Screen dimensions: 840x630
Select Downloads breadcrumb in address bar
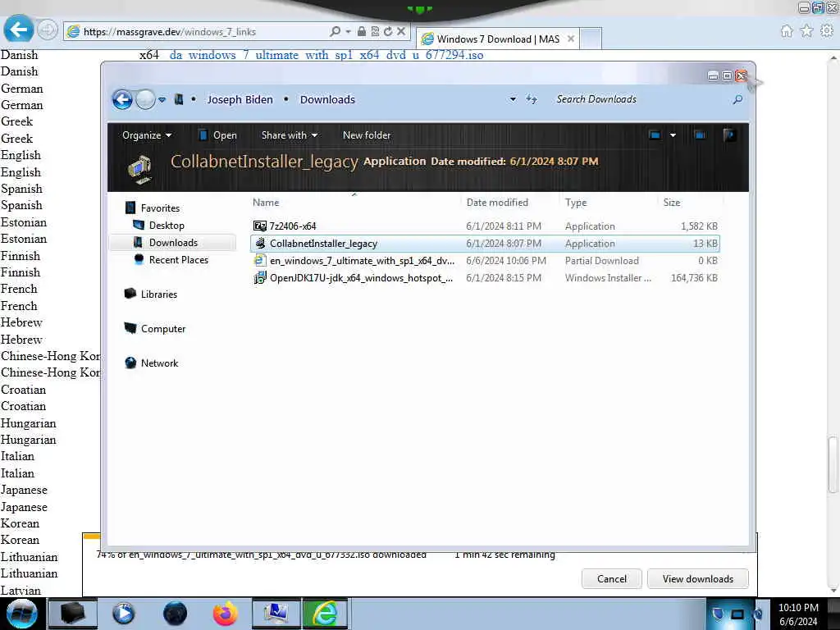click(x=327, y=99)
